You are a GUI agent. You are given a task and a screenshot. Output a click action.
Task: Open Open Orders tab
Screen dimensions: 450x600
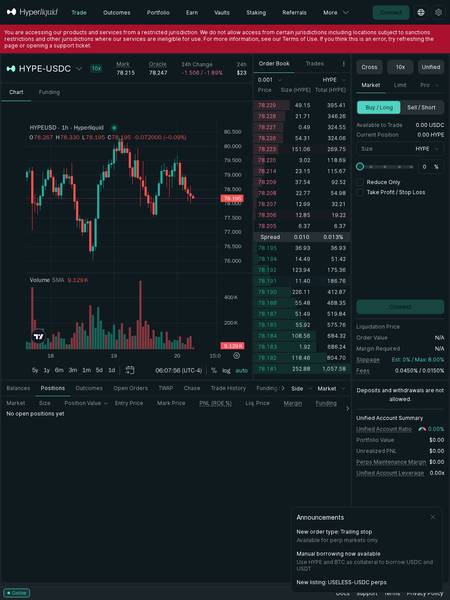(x=130, y=388)
